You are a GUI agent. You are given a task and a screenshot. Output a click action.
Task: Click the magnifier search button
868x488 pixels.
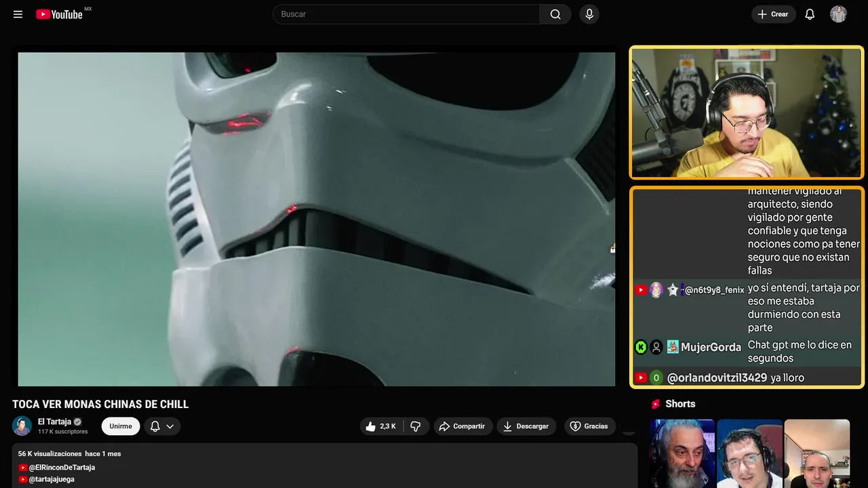pyautogui.click(x=555, y=14)
